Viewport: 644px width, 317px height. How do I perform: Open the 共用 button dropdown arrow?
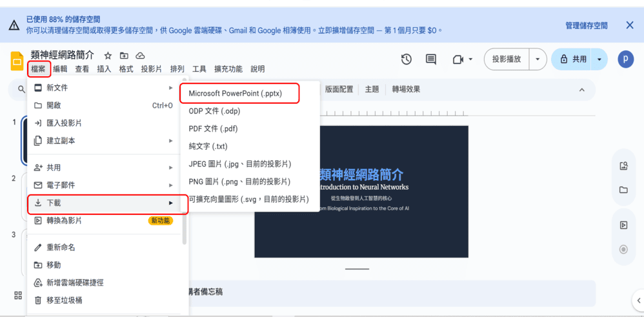tap(599, 59)
